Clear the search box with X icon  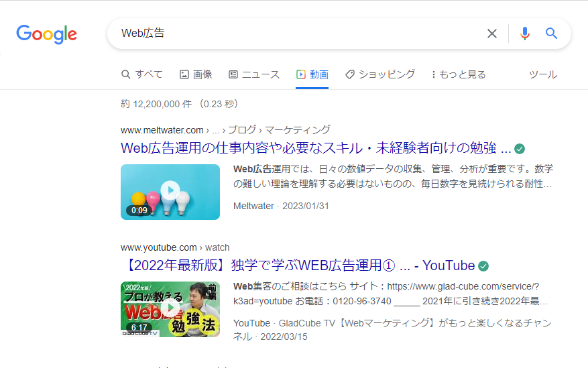coord(492,34)
